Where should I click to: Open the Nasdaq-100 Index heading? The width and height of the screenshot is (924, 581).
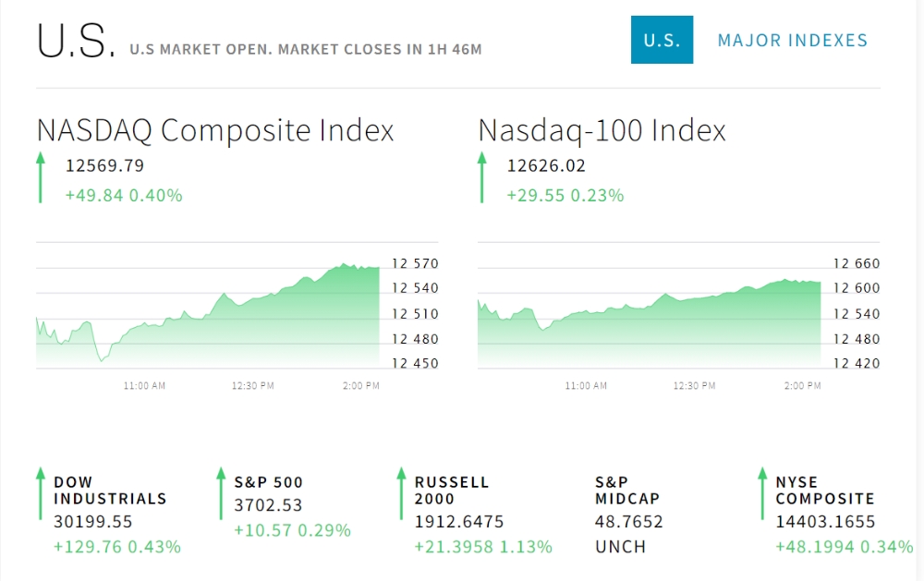(x=602, y=130)
